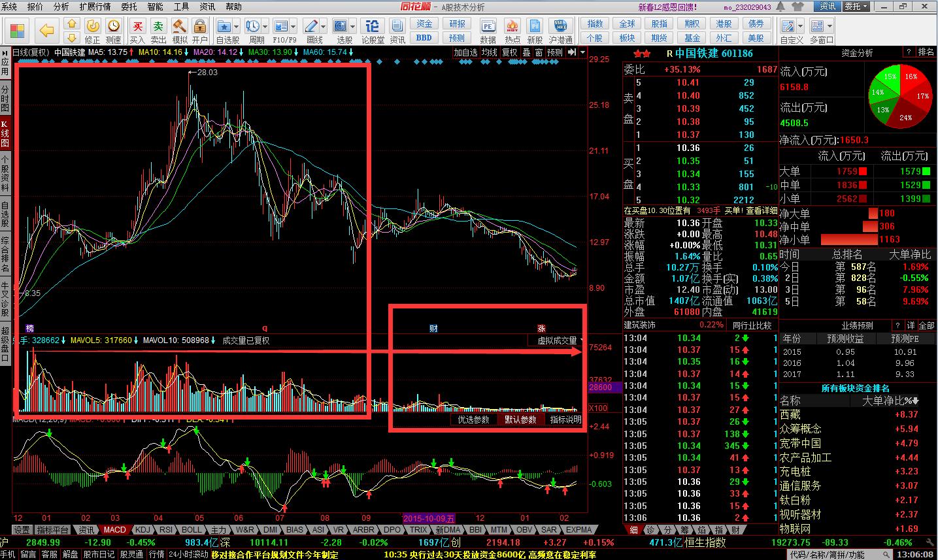Toggle the 复权 price adjustment button
This screenshot has width=938, height=560.
click(509, 52)
